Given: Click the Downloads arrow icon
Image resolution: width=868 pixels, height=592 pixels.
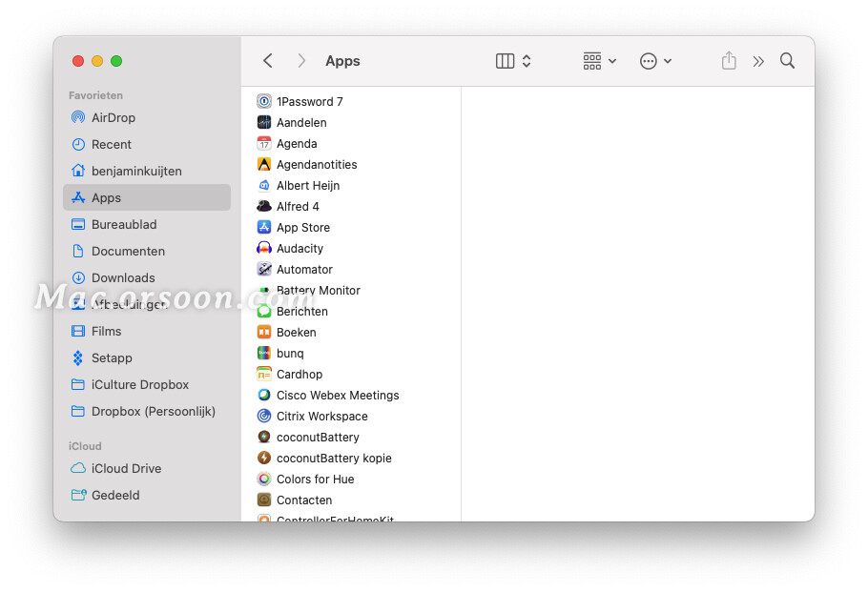Looking at the screenshot, I should pos(78,277).
